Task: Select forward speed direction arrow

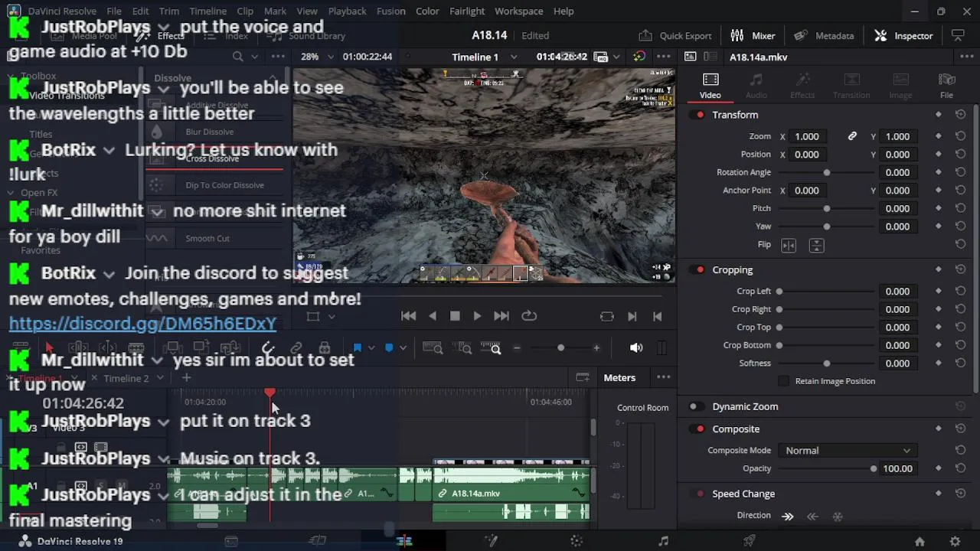Action: pyautogui.click(x=787, y=517)
